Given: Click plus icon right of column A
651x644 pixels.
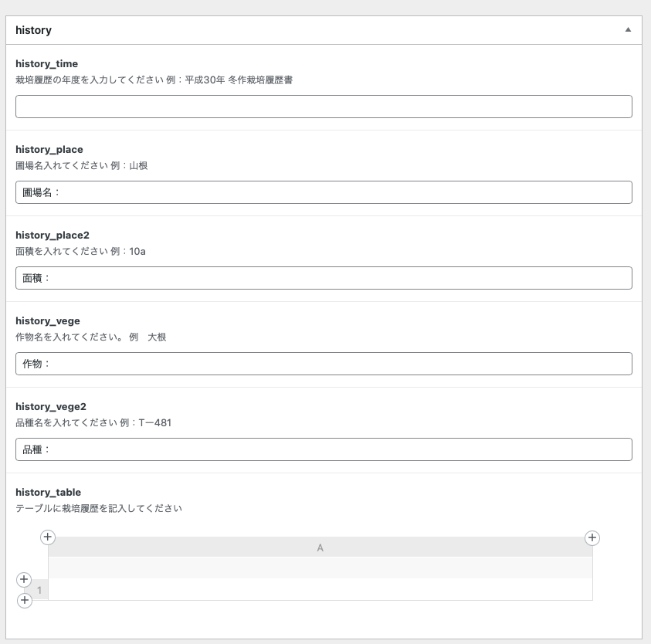Looking at the screenshot, I should pos(592,537).
